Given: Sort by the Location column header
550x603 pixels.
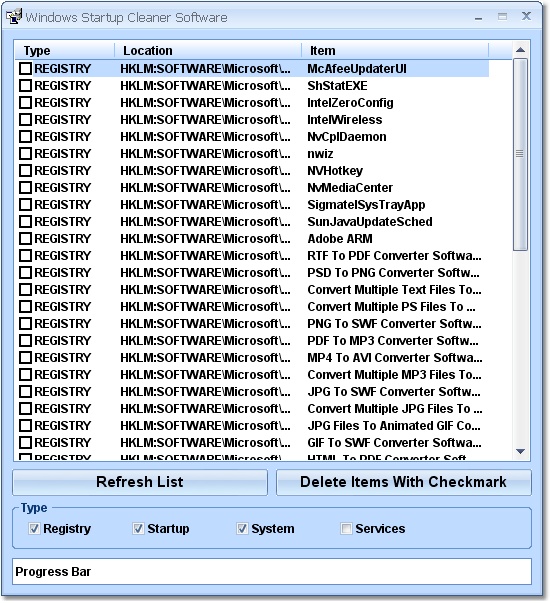Looking at the screenshot, I should [208, 50].
